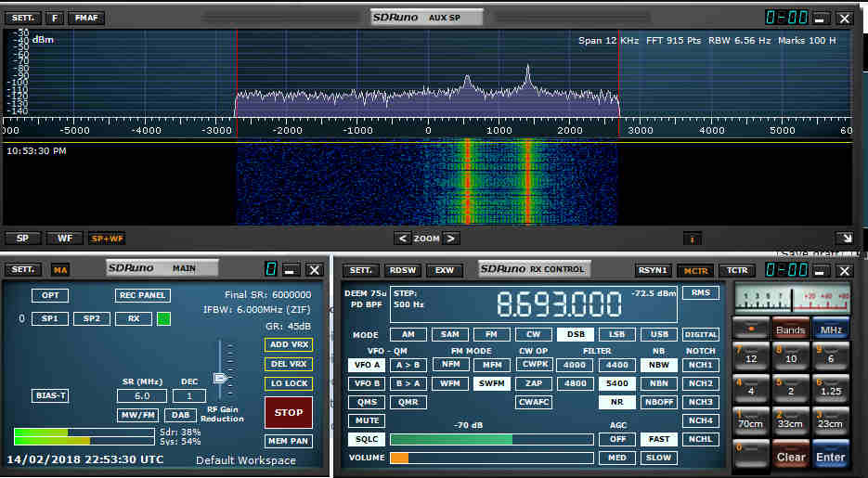Toggle the MUTE button
868x478 pixels.
pos(367,420)
